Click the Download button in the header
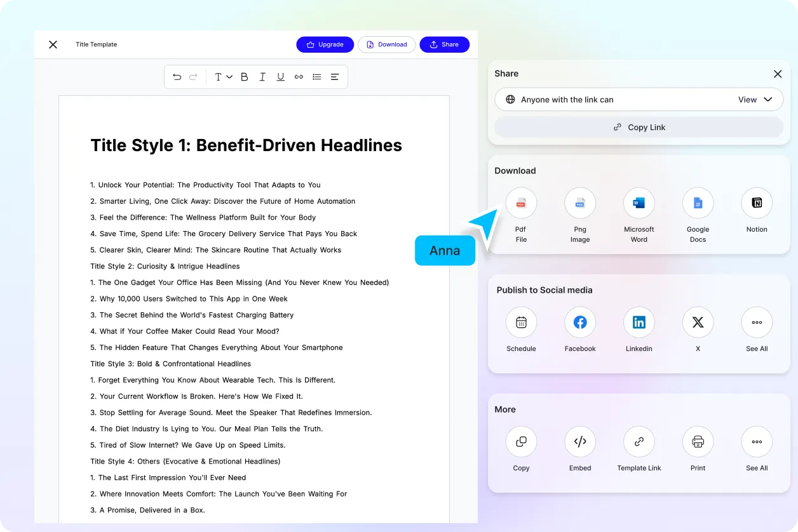 tap(387, 44)
